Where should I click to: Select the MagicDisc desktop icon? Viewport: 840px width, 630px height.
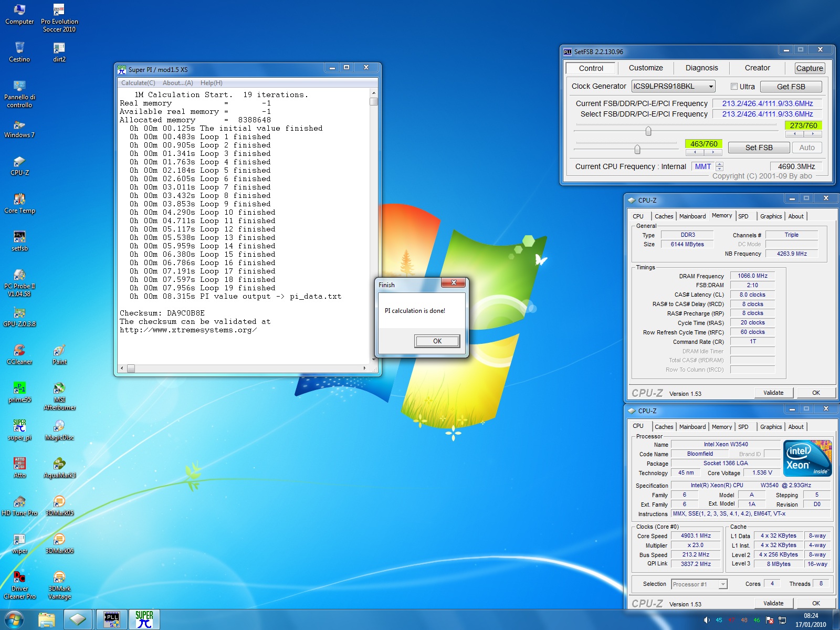pyautogui.click(x=59, y=430)
